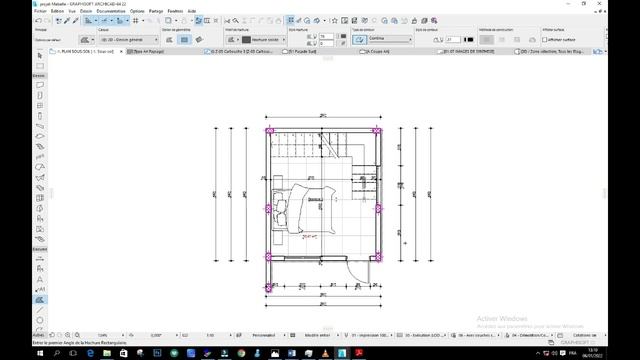
Task: Open the fill type dropdown 'Hachure solide'
Action: 264,40
